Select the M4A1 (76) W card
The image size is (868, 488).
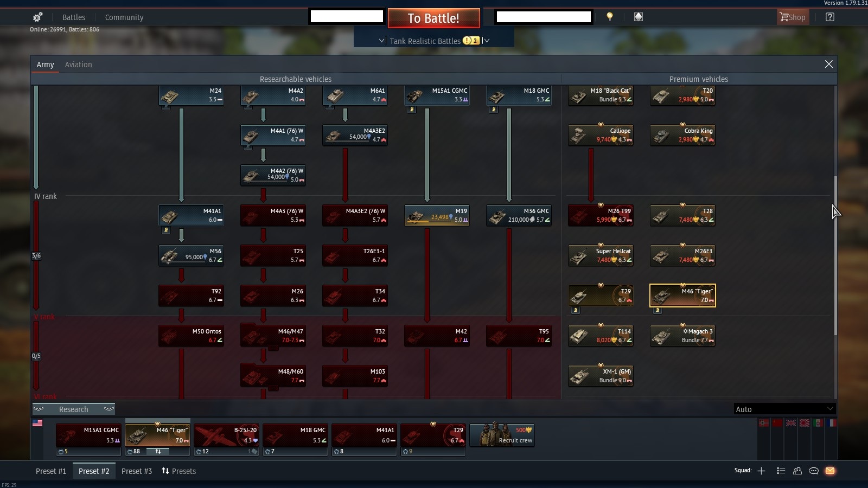click(273, 136)
